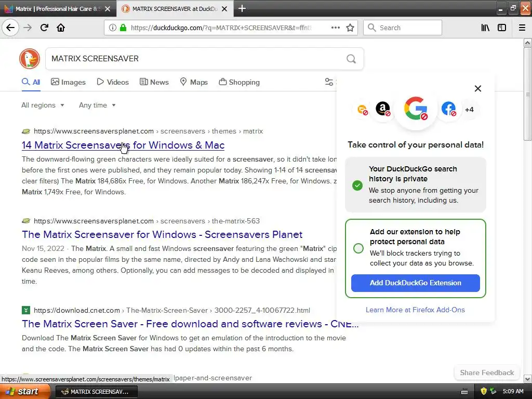532x399 pixels.
Task: Close the Matrix Hair Care tab
Action: (x=108, y=9)
